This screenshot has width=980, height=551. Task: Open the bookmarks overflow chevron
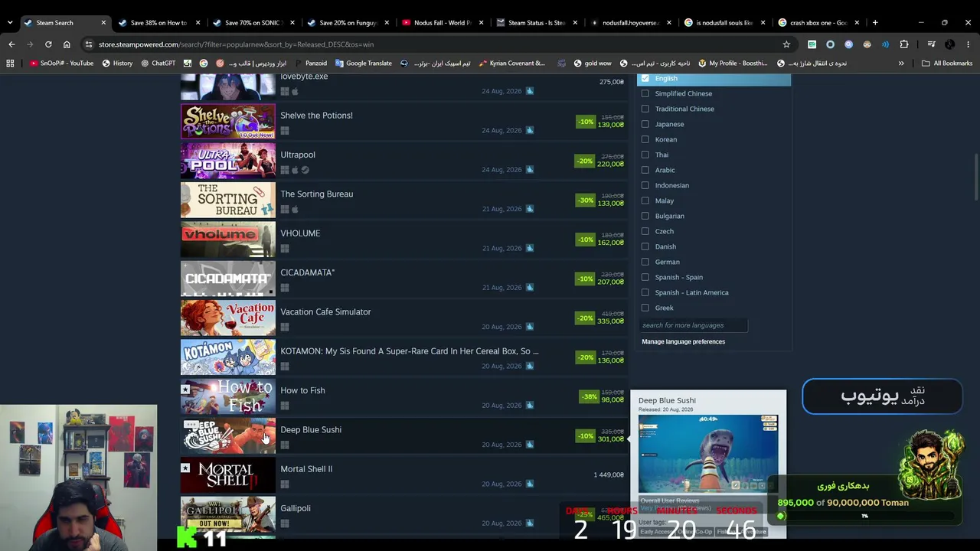click(x=901, y=63)
